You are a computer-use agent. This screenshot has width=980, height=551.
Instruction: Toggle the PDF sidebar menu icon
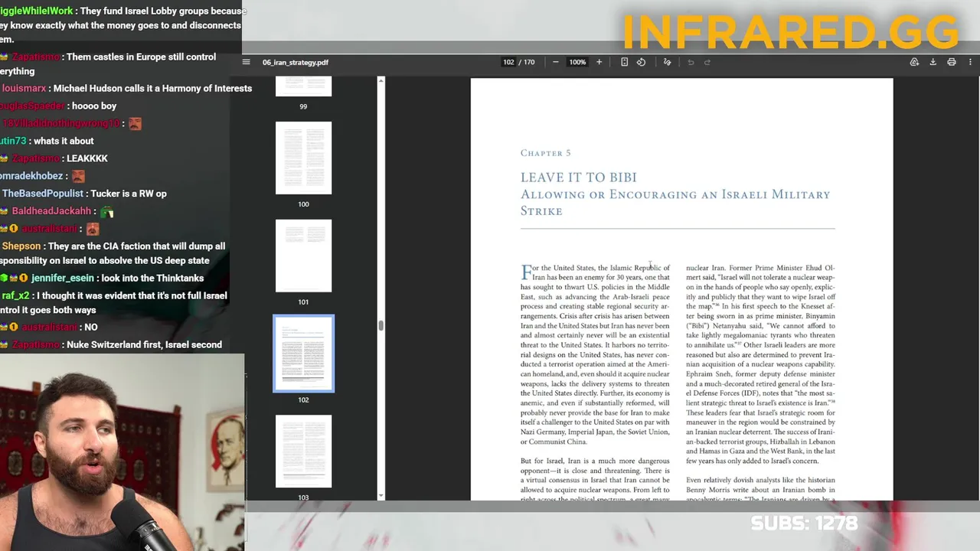pyautogui.click(x=246, y=62)
